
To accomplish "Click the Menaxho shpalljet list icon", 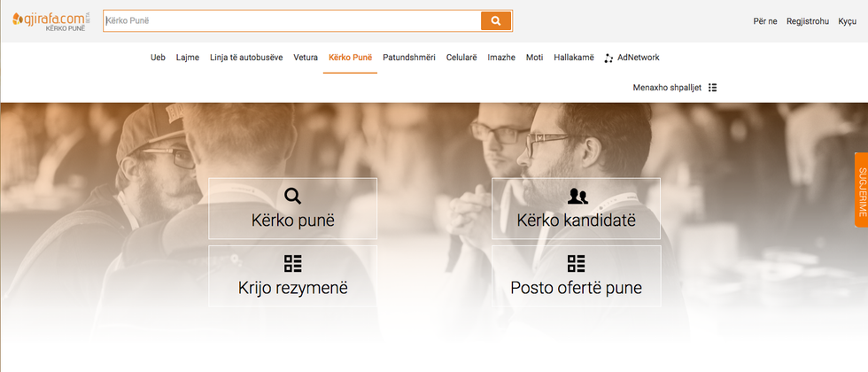I will 712,88.
